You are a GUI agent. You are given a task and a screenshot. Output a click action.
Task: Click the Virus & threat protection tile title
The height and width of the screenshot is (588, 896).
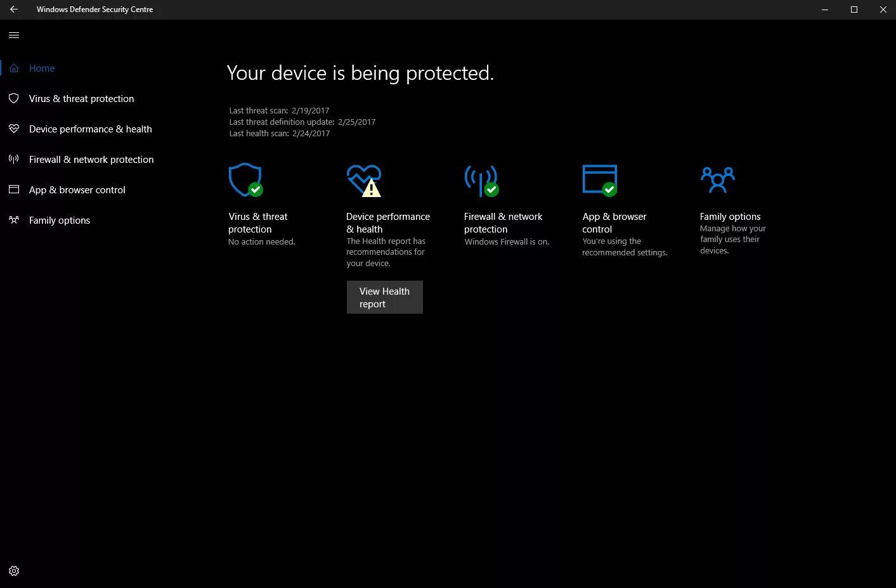click(257, 222)
